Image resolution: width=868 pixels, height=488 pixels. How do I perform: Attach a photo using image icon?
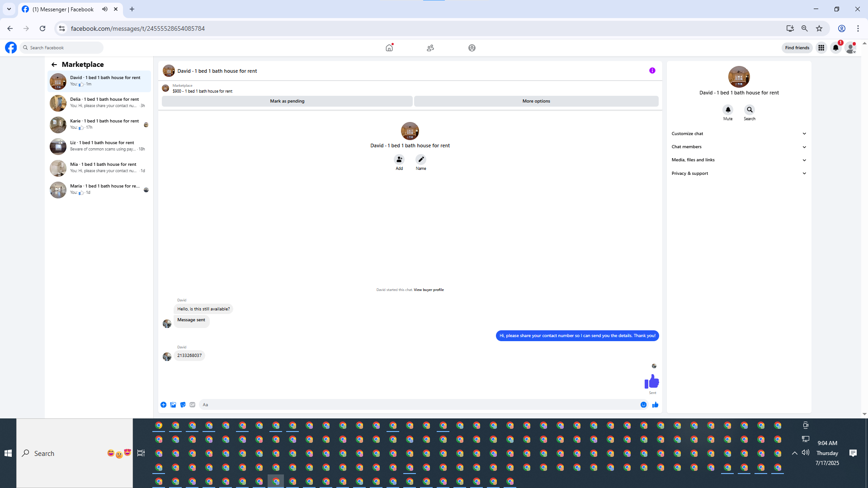(173, 405)
